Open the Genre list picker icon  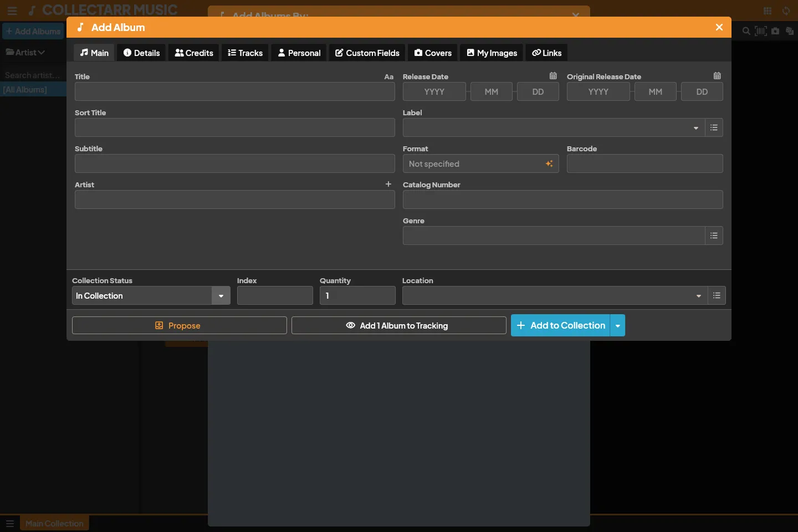[x=714, y=236]
